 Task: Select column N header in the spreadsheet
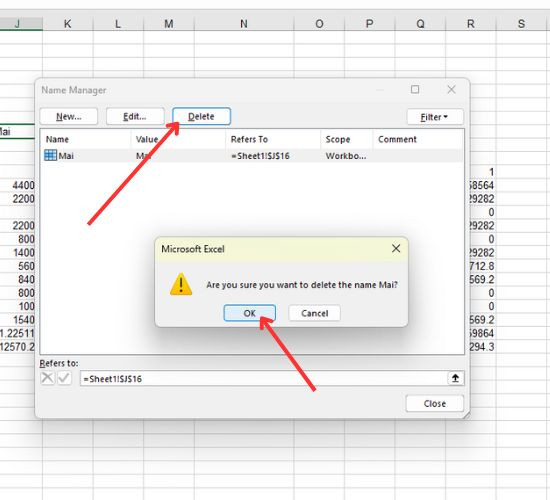click(244, 24)
